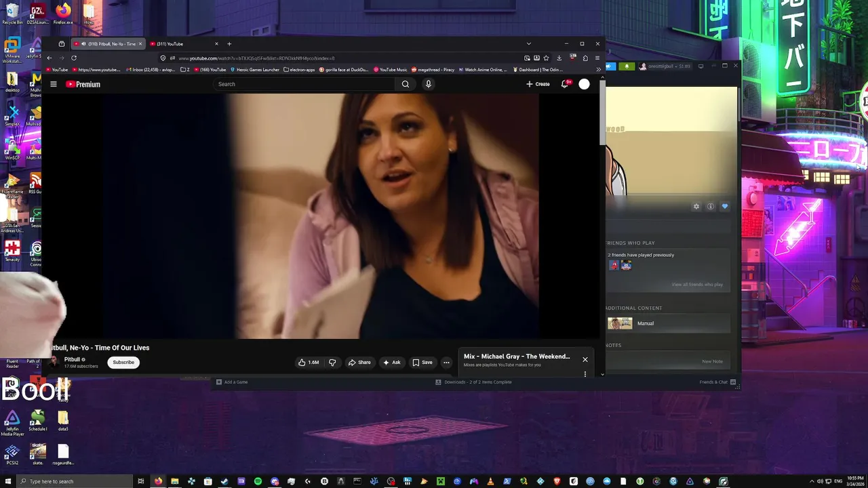Show more bookmarks chevron on bookmarks toolbar

pyautogui.click(x=598, y=69)
